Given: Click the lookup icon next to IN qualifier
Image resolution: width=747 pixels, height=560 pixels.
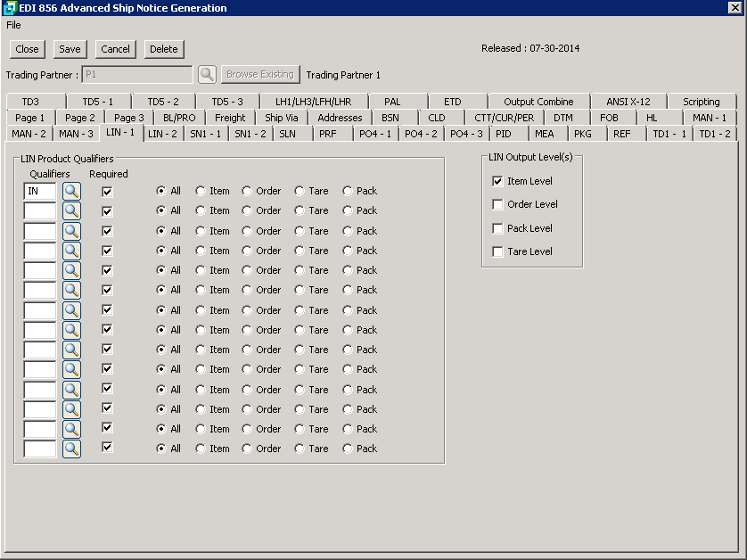Looking at the screenshot, I should point(71,191).
